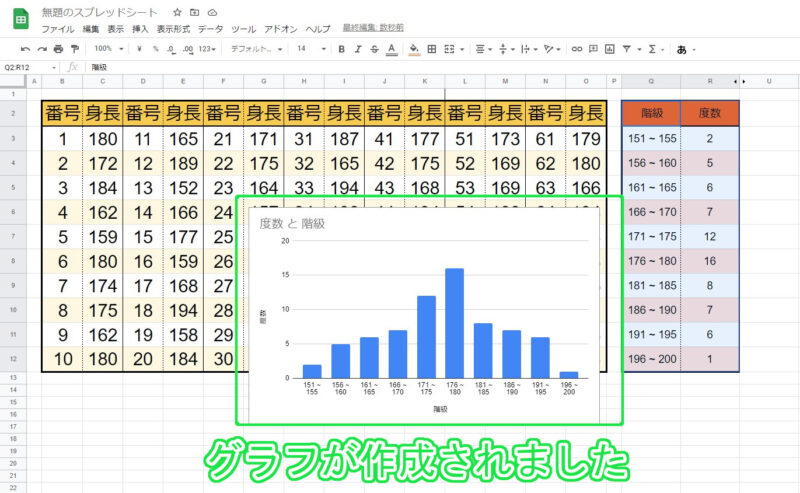Select the cell 196 ~ 200

(x=652, y=359)
